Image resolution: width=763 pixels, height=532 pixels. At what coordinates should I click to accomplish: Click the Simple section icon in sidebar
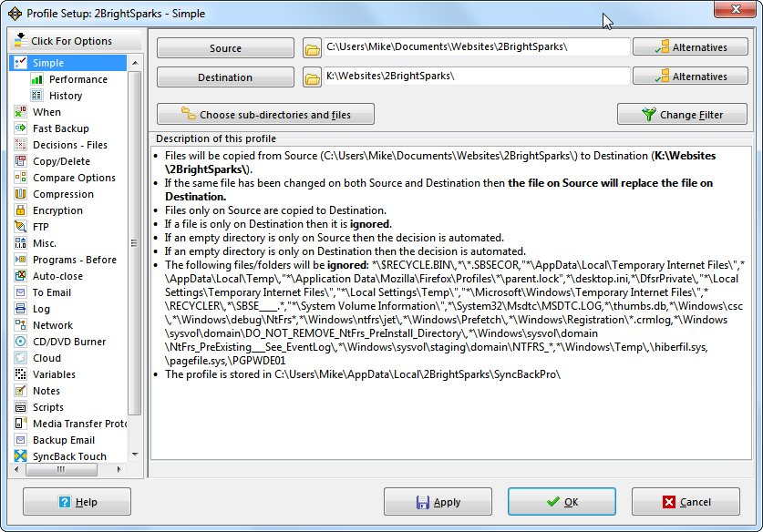(x=20, y=63)
